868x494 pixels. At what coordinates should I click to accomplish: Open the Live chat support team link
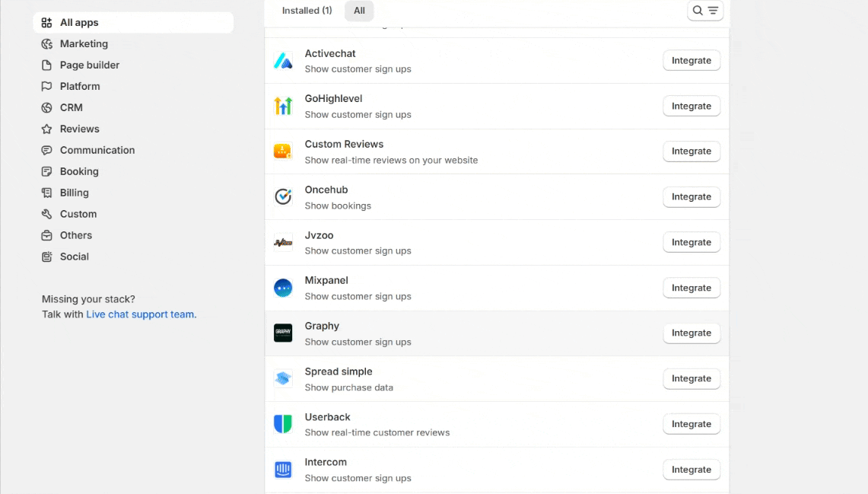pyautogui.click(x=140, y=314)
